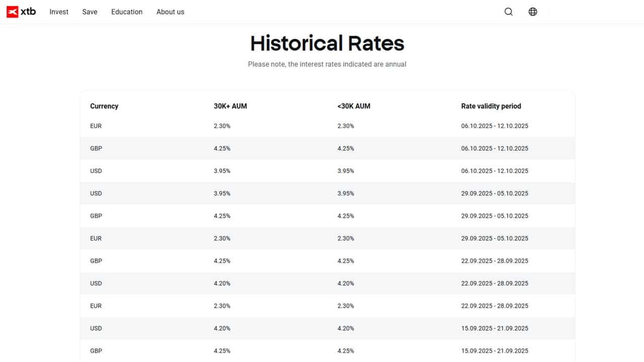Click the 30K+ AUM column header
This screenshot has height=362, width=644.
tap(230, 106)
